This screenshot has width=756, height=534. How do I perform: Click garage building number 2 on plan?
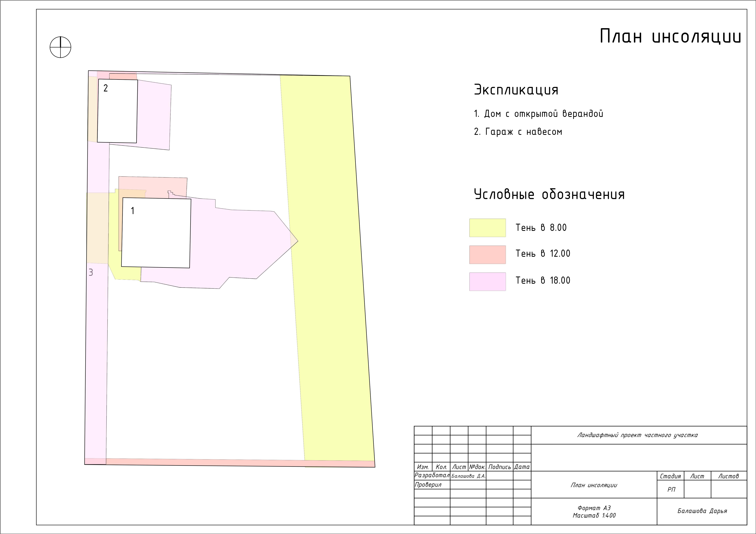click(117, 111)
